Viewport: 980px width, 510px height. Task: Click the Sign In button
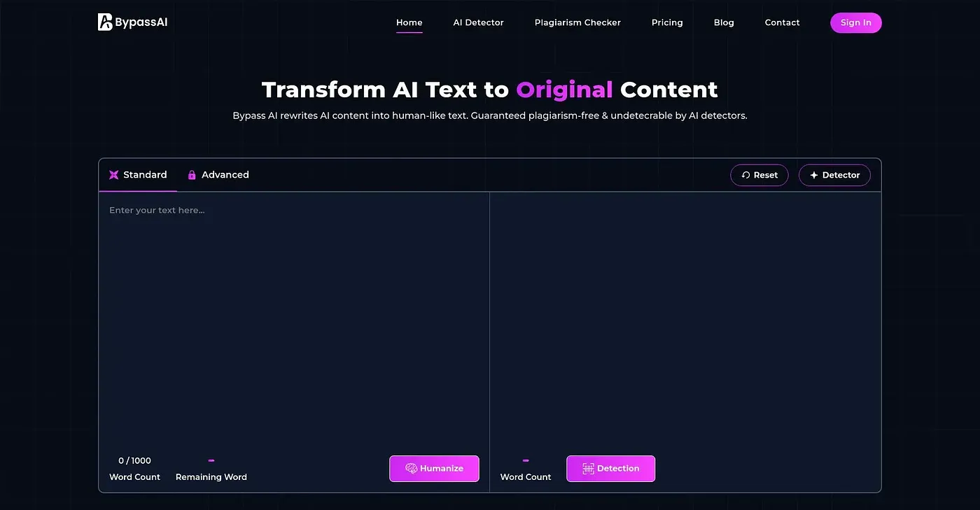pos(856,22)
